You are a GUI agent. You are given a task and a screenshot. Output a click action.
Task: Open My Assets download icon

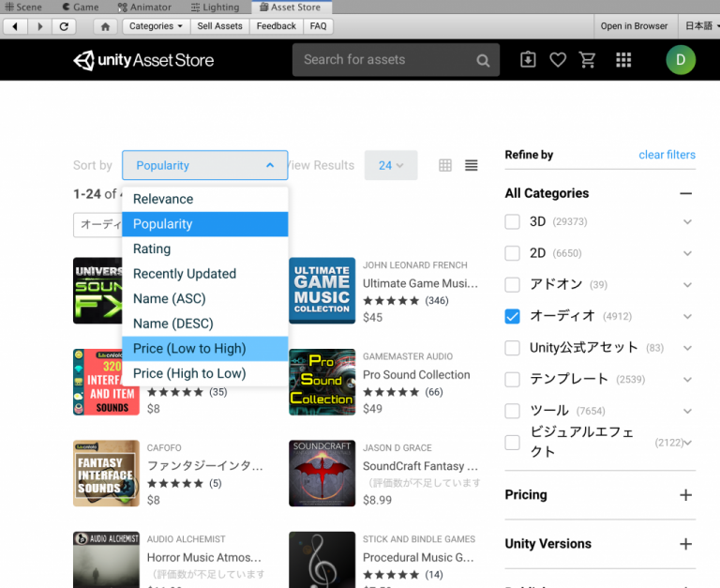pyautogui.click(x=528, y=60)
